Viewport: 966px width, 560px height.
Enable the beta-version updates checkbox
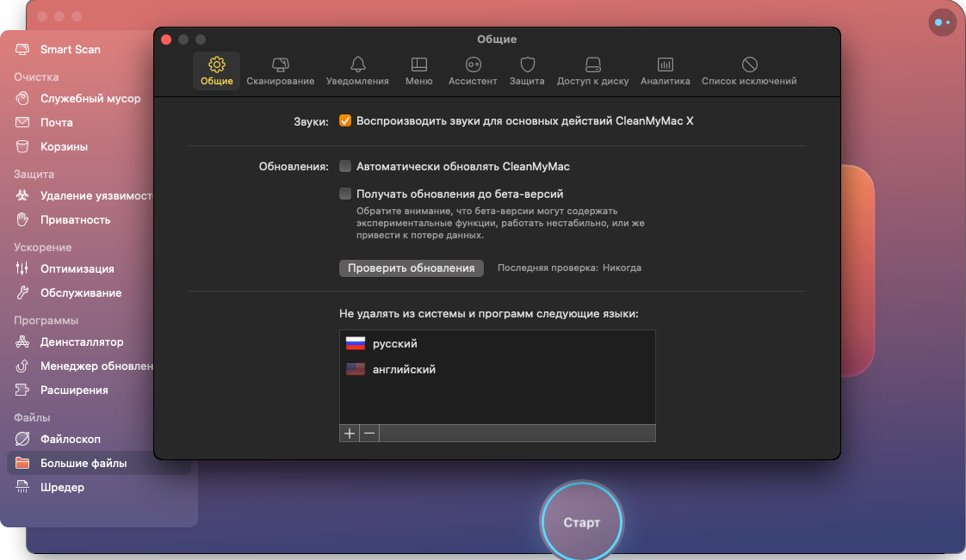click(345, 194)
